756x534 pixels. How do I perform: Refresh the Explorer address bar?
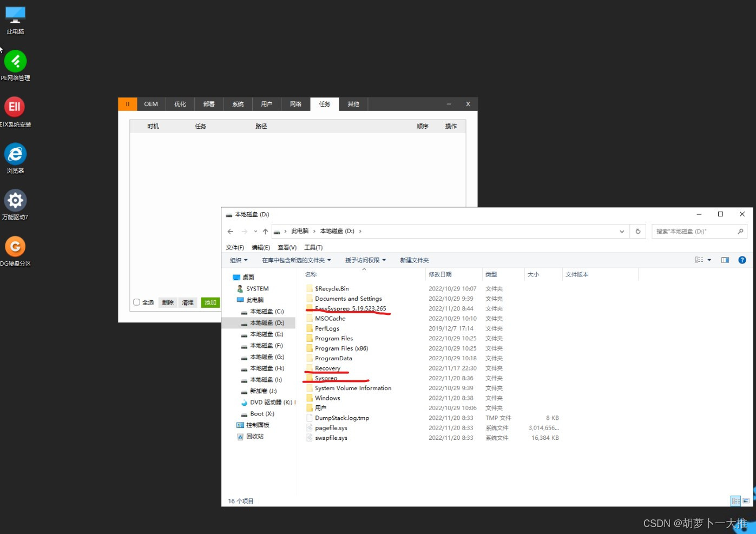(638, 232)
